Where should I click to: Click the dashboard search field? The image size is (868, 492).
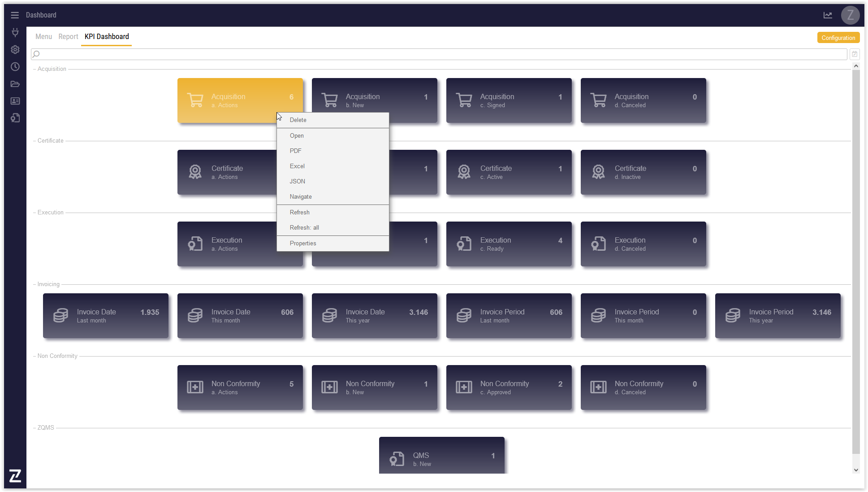(x=439, y=54)
